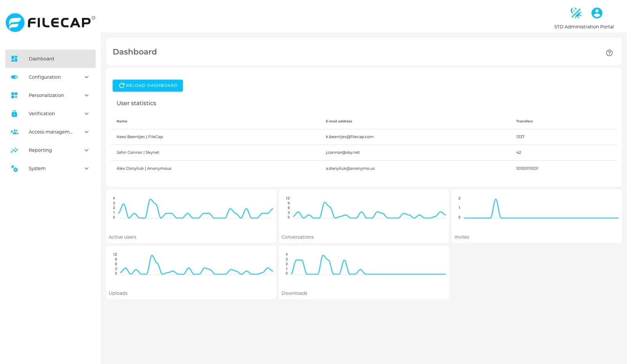Click the Access management user-plus icon
This screenshot has height=364, width=627.
click(x=14, y=132)
